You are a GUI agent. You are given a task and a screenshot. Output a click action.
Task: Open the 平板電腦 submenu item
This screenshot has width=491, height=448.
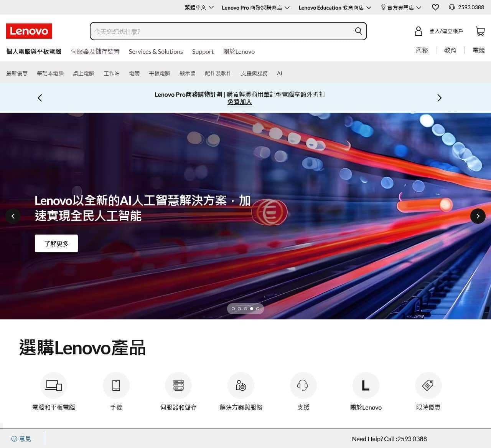point(160,73)
